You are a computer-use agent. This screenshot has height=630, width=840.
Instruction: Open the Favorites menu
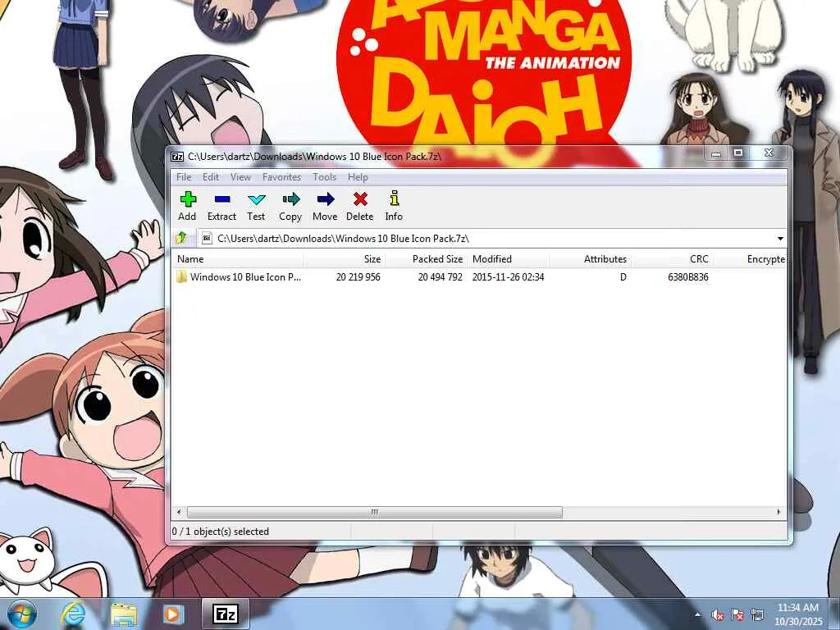[x=282, y=177]
